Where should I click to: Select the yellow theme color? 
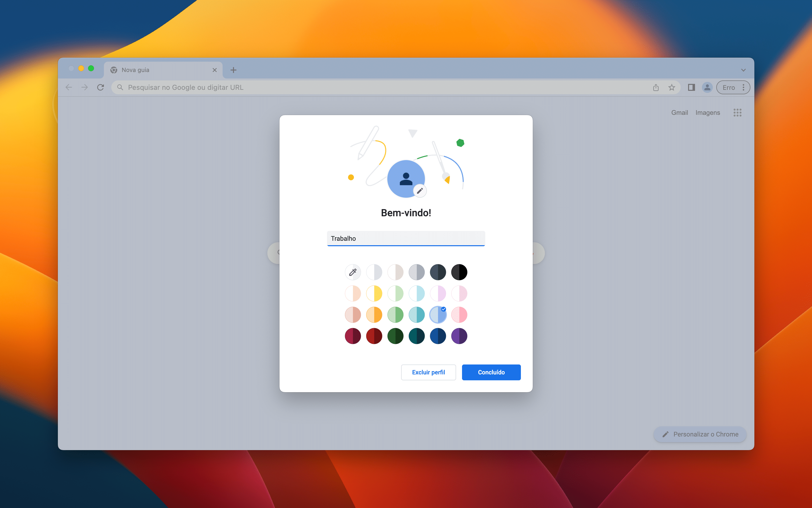pos(374,293)
